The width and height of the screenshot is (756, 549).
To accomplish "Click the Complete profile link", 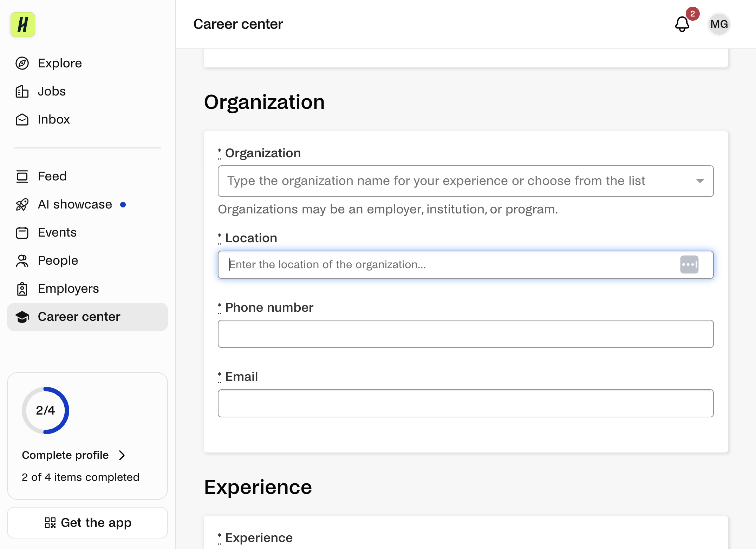I will click(65, 455).
